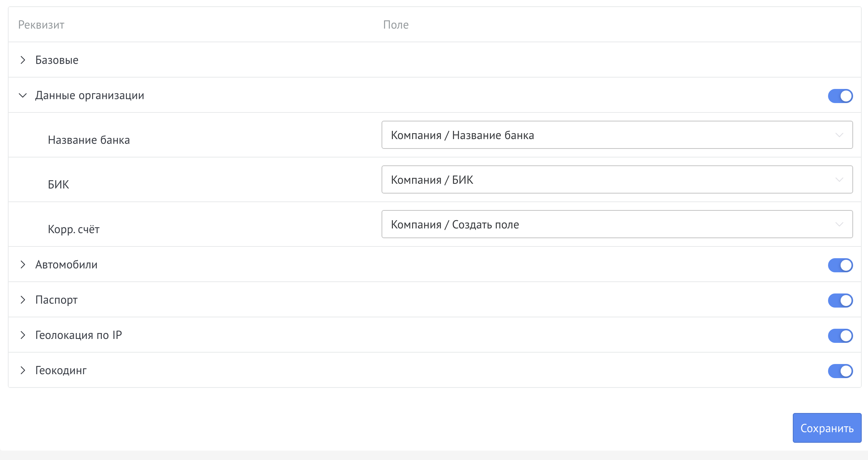The image size is (868, 460).
Task: Open the БИК field dropdown
Action: pos(617,179)
